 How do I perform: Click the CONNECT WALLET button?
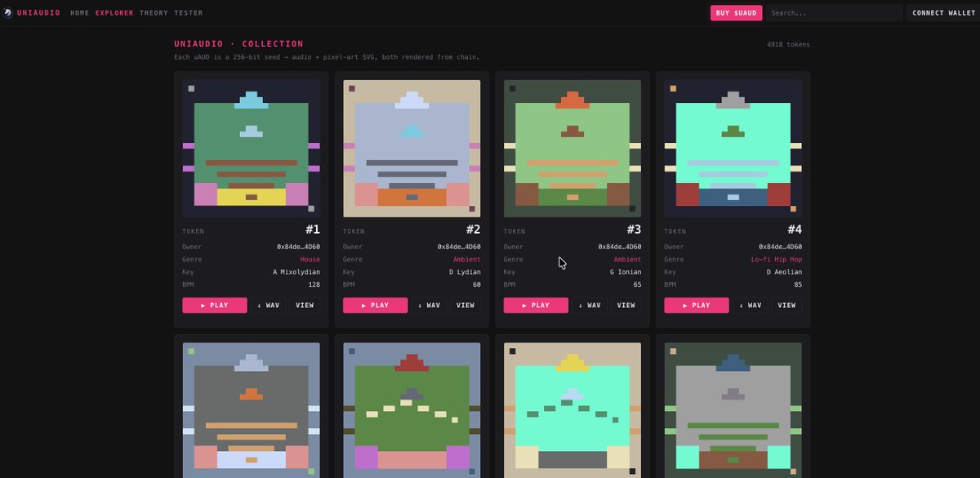943,13
